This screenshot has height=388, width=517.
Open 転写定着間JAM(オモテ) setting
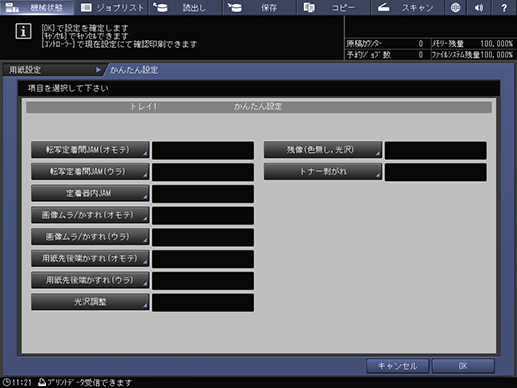[90, 150]
